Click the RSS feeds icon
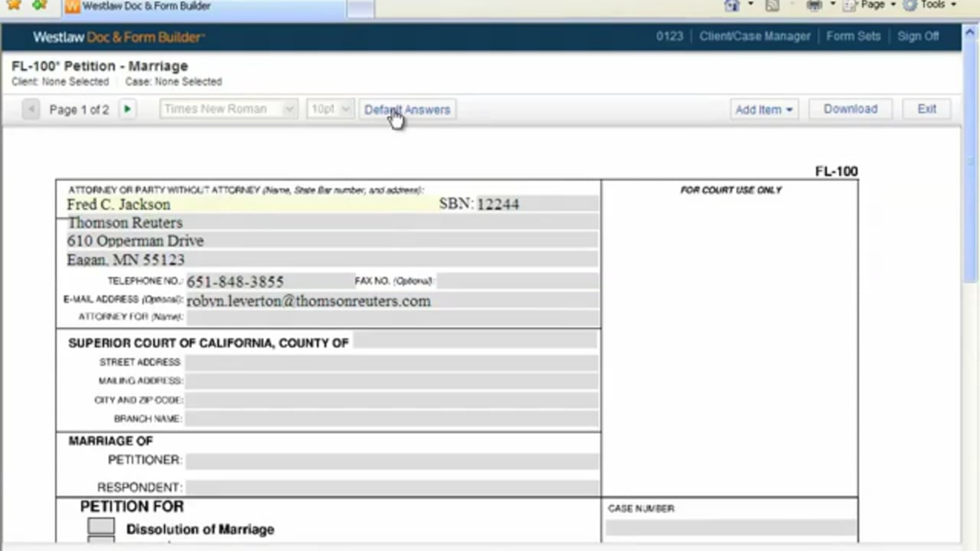The width and height of the screenshot is (980, 551). click(772, 5)
